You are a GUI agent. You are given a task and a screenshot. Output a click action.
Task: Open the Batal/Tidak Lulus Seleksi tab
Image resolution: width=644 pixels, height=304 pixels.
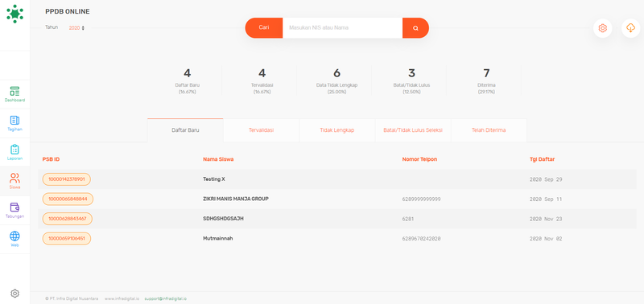413,130
